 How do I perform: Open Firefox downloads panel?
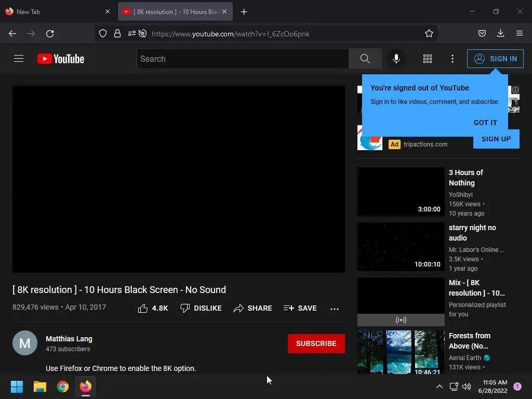pyautogui.click(x=500, y=34)
